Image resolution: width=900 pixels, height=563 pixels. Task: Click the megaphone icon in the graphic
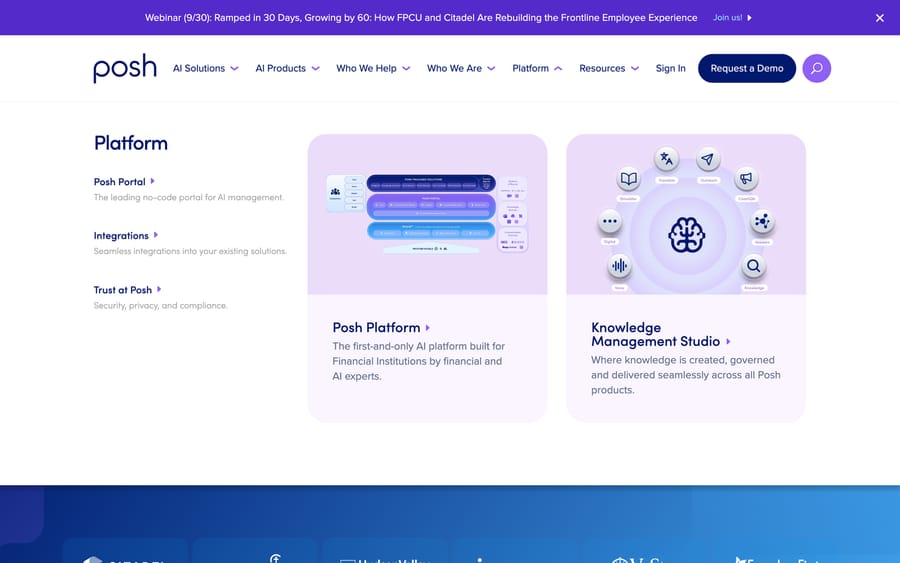pos(746,178)
